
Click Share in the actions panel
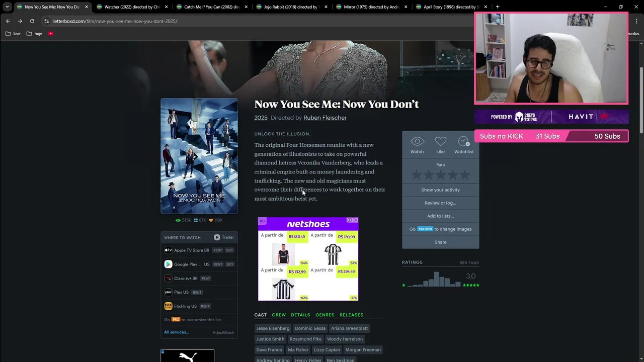[440, 242]
